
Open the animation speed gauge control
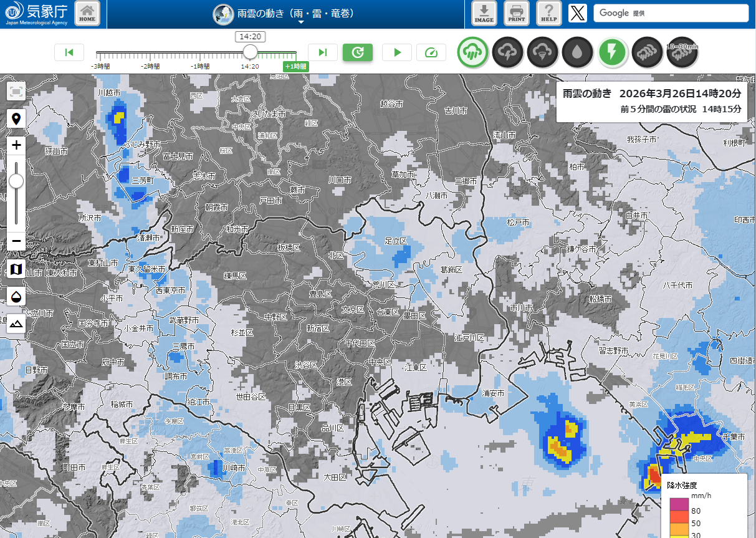click(x=431, y=52)
